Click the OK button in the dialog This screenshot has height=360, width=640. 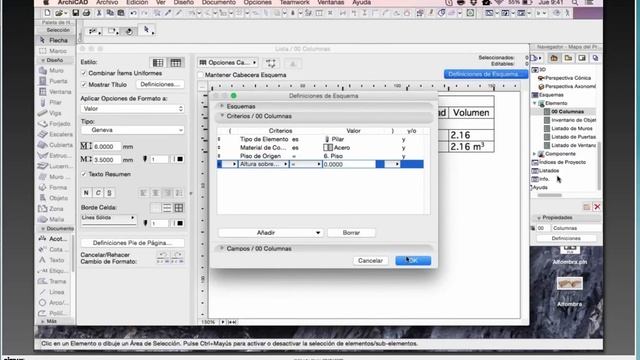click(413, 260)
